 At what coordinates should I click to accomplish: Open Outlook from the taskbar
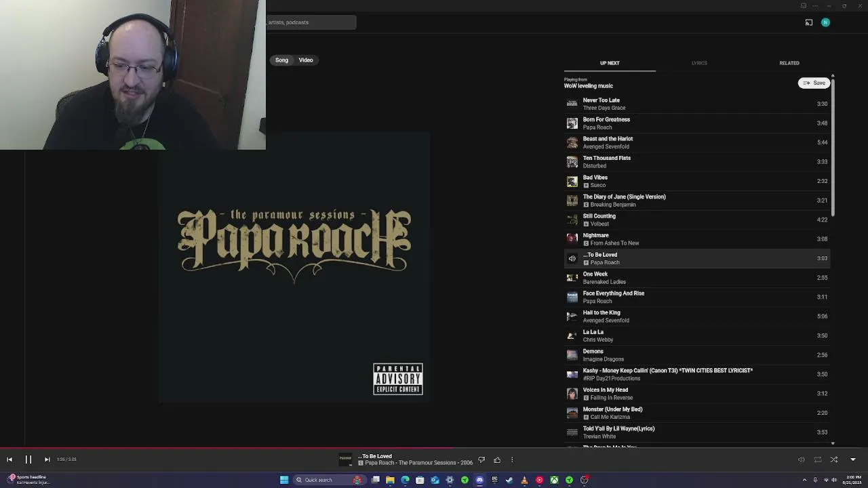(x=435, y=480)
